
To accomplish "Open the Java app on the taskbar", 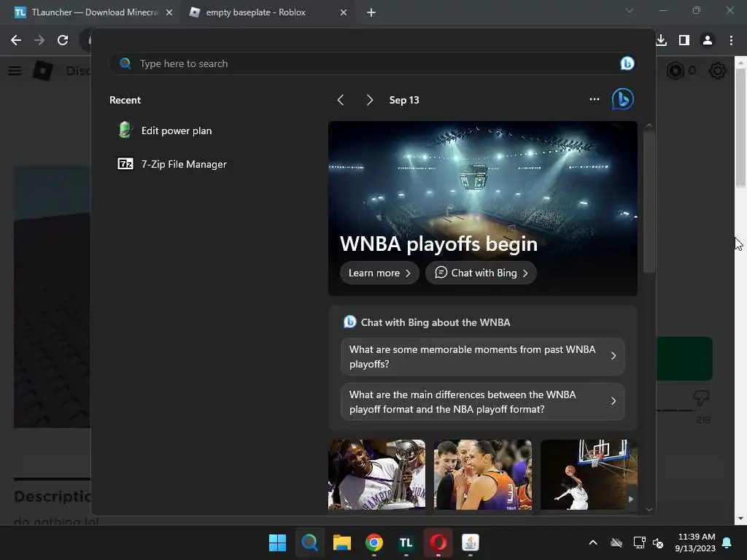I will click(x=471, y=542).
